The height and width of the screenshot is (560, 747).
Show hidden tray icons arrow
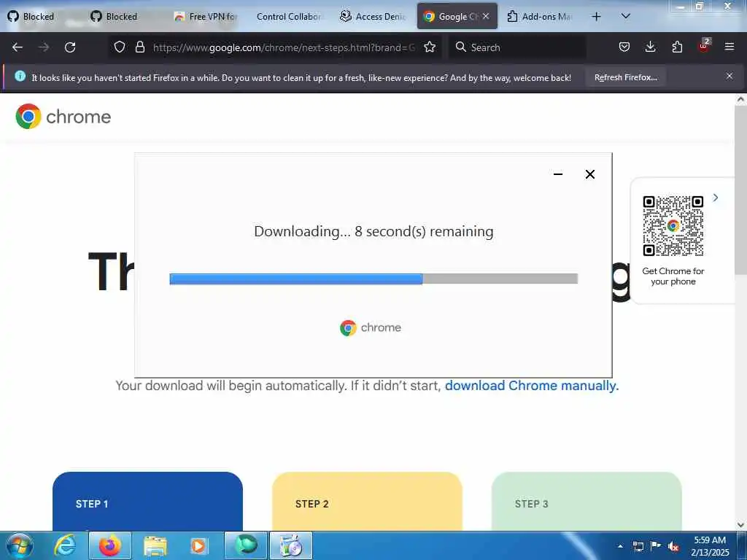pos(620,546)
